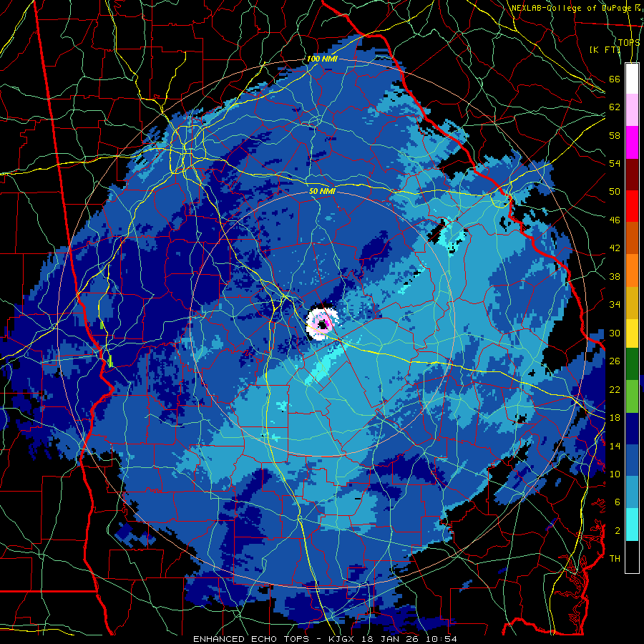Click the 14 value on the legend

615,446
